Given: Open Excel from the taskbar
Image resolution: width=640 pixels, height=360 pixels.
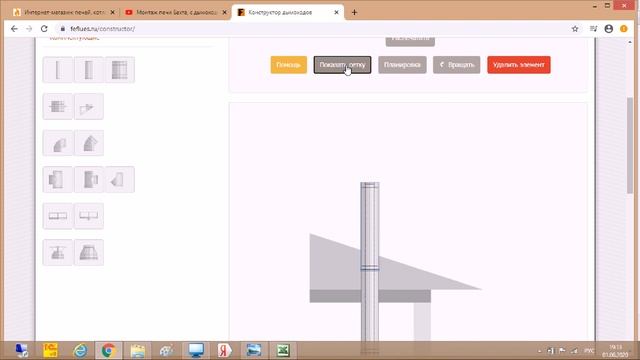Looking at the screenshot, I should pos(283,351).
